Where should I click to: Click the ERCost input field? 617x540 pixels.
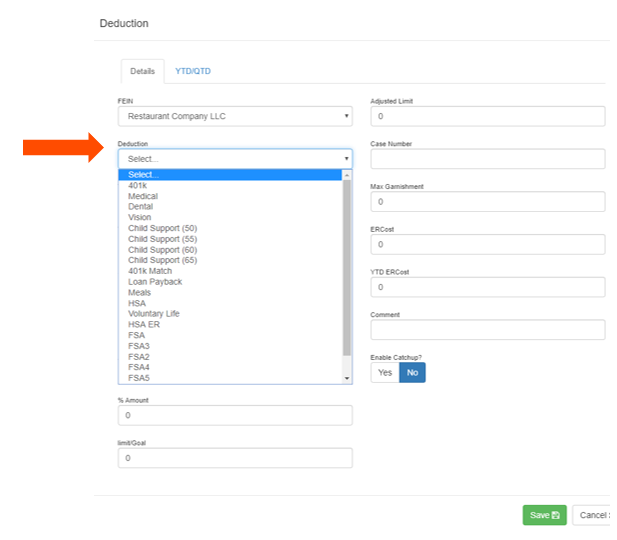[x=488, y=244]
